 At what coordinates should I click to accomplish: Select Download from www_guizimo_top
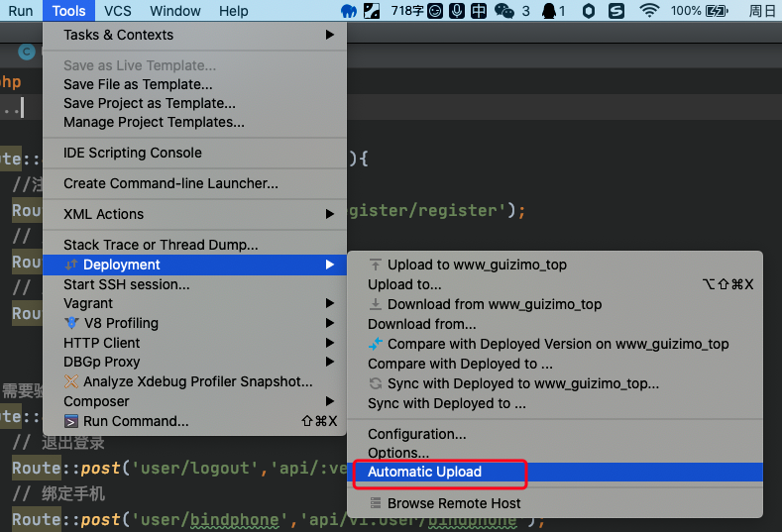tap(555, 304)
